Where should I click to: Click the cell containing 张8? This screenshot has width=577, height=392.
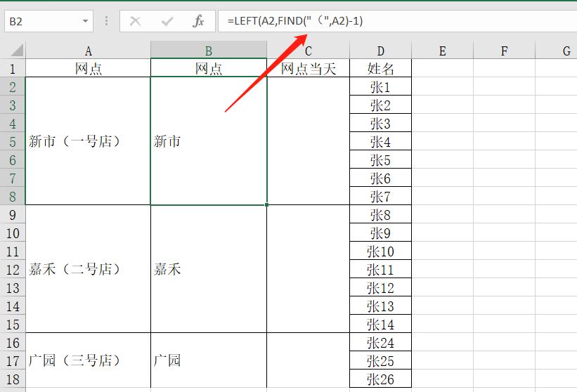click(380, 214)
